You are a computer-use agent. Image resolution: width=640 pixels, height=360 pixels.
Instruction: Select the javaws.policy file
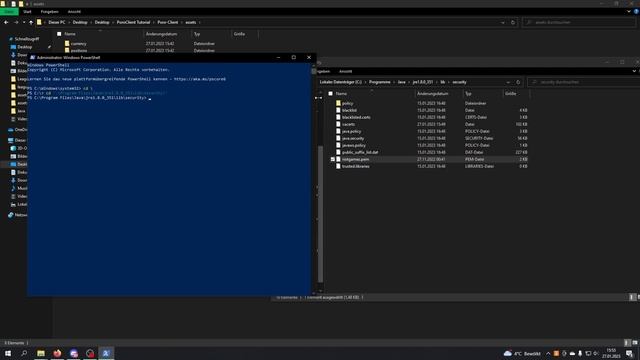(x=354, y=145)
